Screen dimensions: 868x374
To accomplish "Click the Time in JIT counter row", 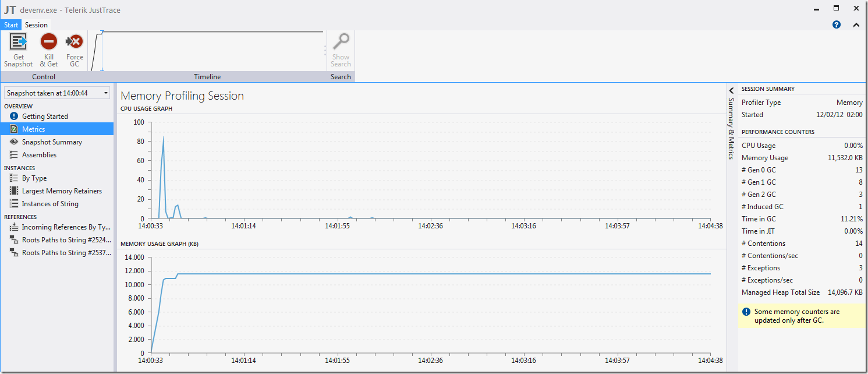I will [802, 231].
